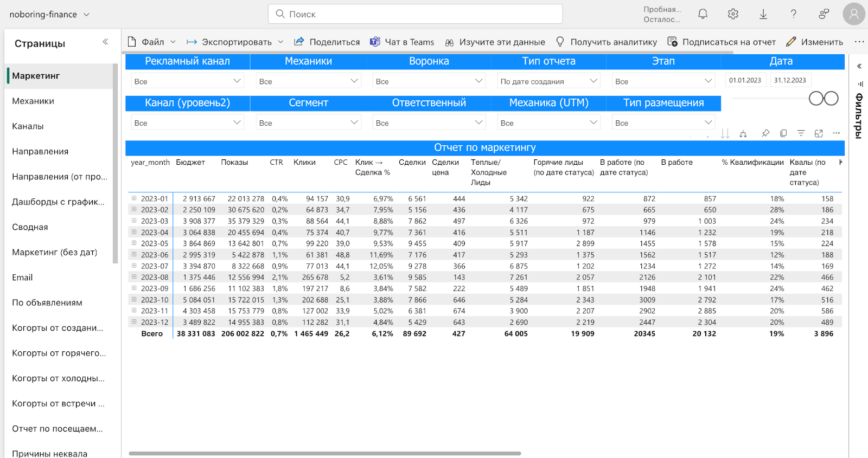This screenshot has height=458, width=868.
Task: Enter focus mode for the marketing table
Action: tap(819, 133)
